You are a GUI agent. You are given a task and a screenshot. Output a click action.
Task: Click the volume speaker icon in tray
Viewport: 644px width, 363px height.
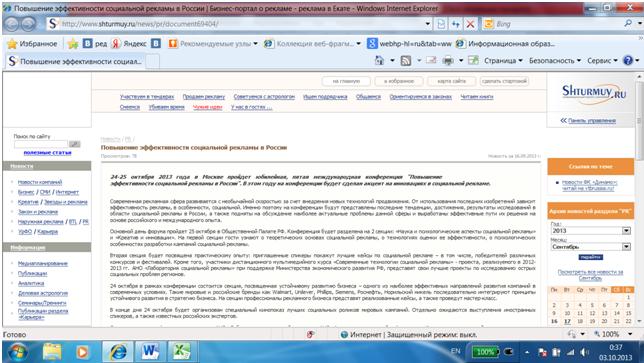pos(584,352)
